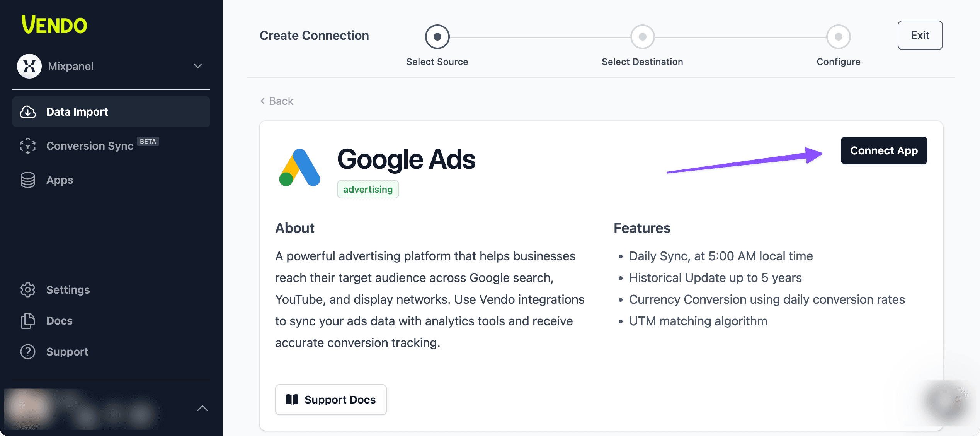Click the Conversion Sync icon
Screen dimensions: 980x436
[28, 146]
